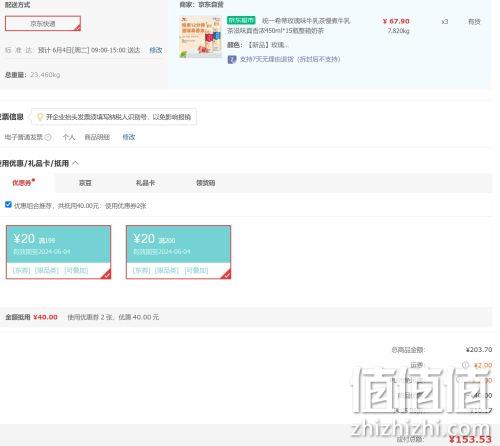500x446 pixels.
Task: Click the lightbulb tip icon in invoice notice
Action: coord(40,117)
